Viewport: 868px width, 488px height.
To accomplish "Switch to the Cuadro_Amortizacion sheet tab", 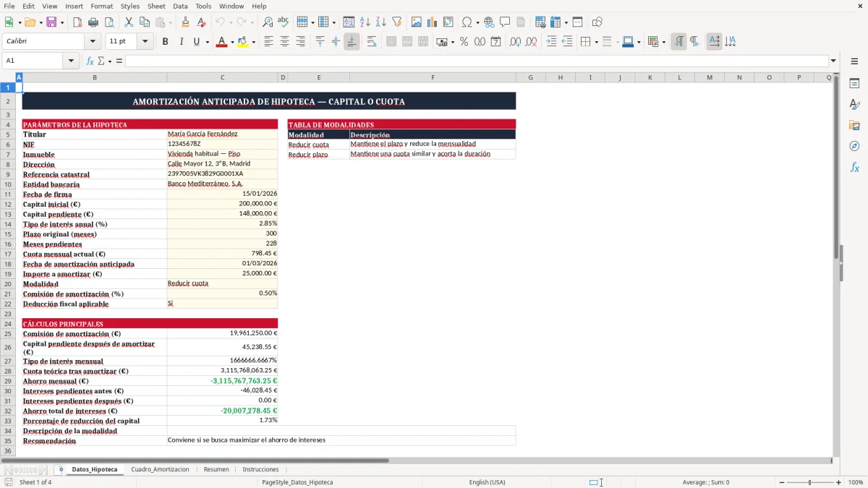I will pos(160,469).
